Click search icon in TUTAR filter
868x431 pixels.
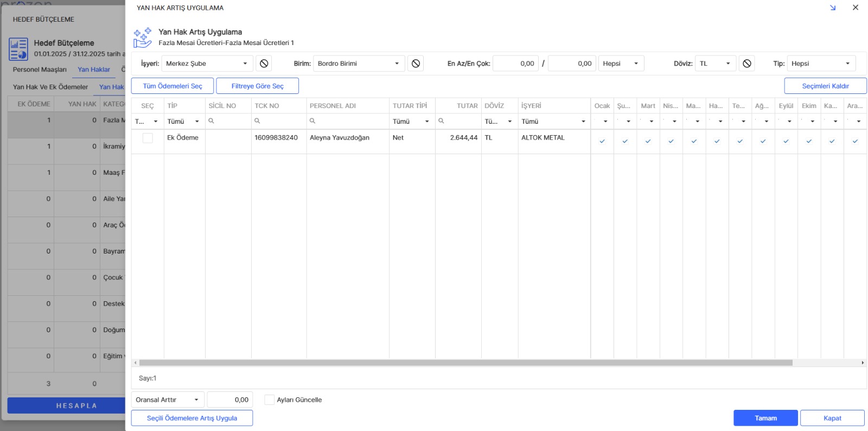442,121
